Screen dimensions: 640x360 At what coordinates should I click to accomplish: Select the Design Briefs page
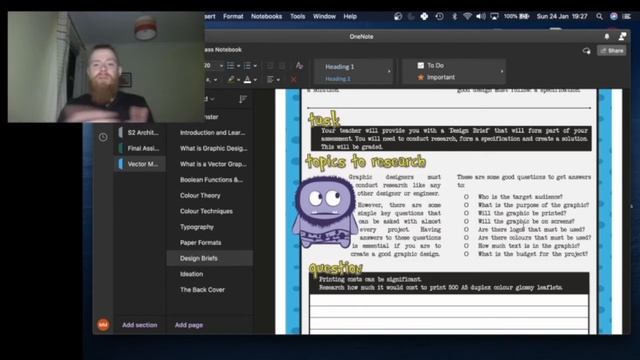coord(210,258)
